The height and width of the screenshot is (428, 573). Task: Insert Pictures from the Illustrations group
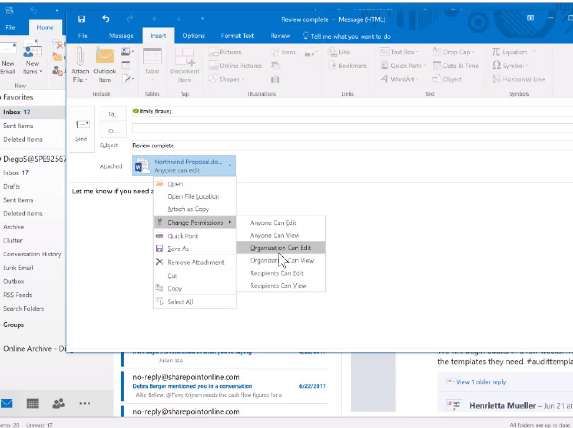225,52
